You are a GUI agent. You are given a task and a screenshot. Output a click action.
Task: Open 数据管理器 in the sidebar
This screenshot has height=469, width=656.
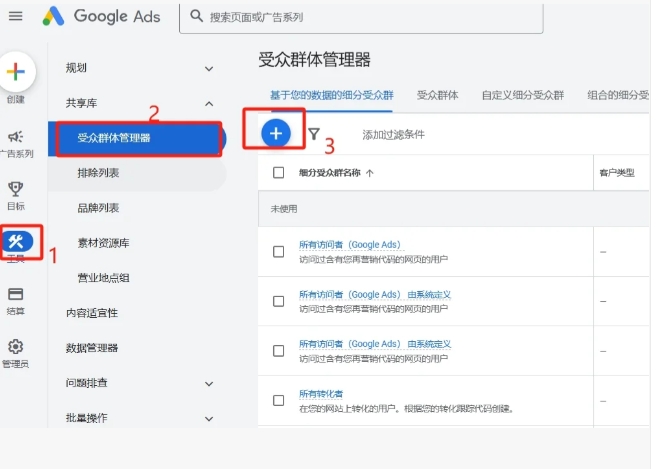point(92,348)
